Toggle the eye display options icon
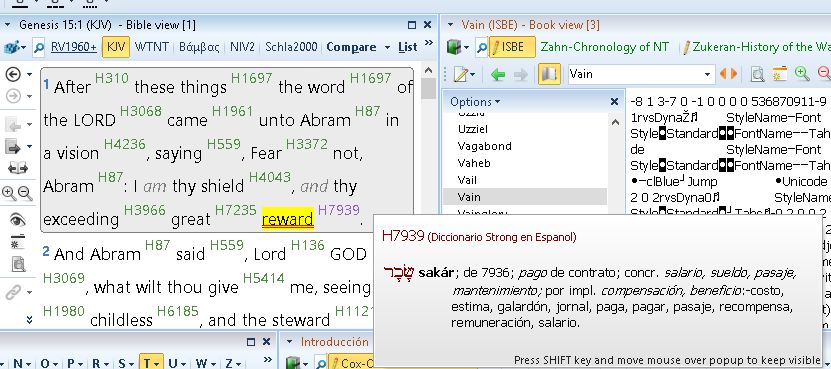This screenshot has width=831, height=369. (18, 218)
